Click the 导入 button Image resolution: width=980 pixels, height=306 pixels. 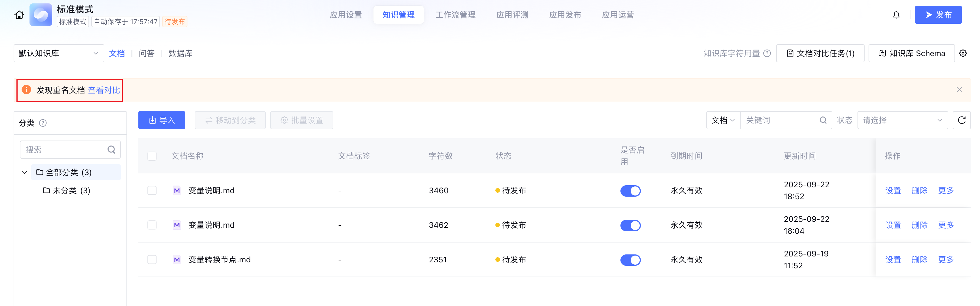point(162,120)
